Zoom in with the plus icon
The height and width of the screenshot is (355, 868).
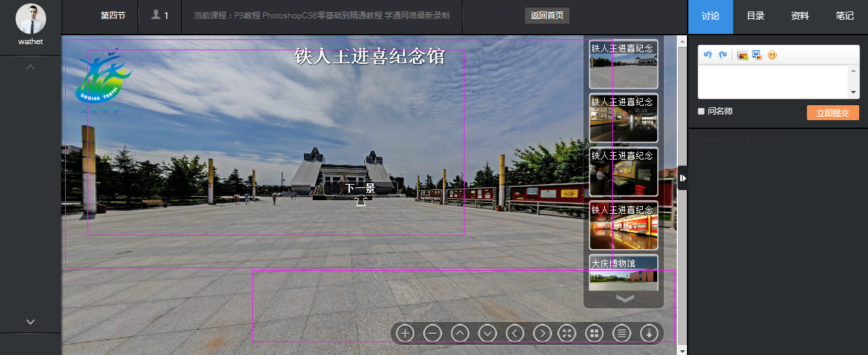pyautogui.click(x=405, y=333)
